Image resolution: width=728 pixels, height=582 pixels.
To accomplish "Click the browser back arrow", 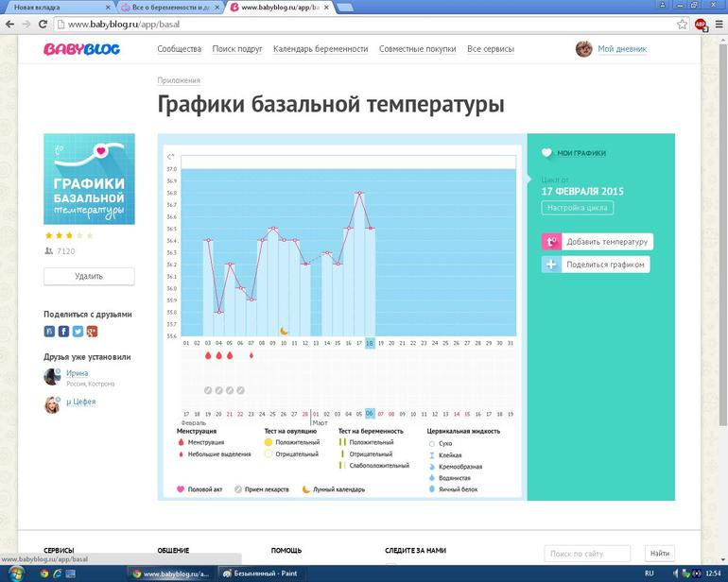I will pyautogui.click(x=10, y=24).
